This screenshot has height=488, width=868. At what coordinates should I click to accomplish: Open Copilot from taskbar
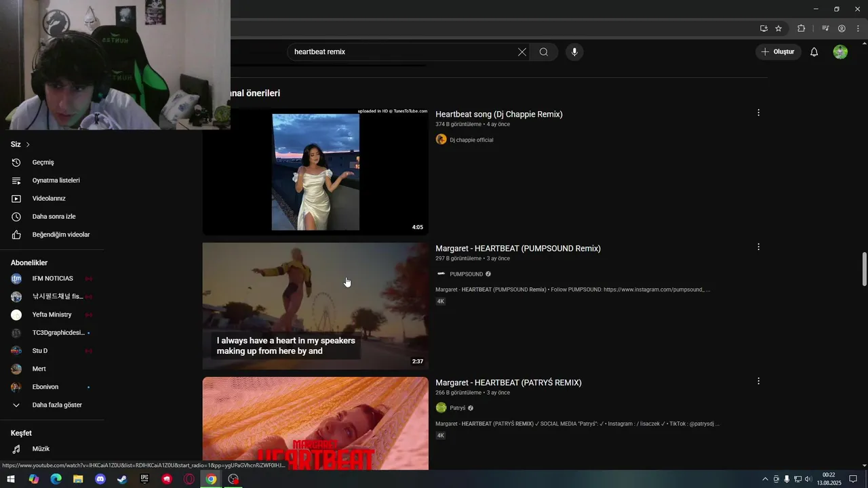33,479
